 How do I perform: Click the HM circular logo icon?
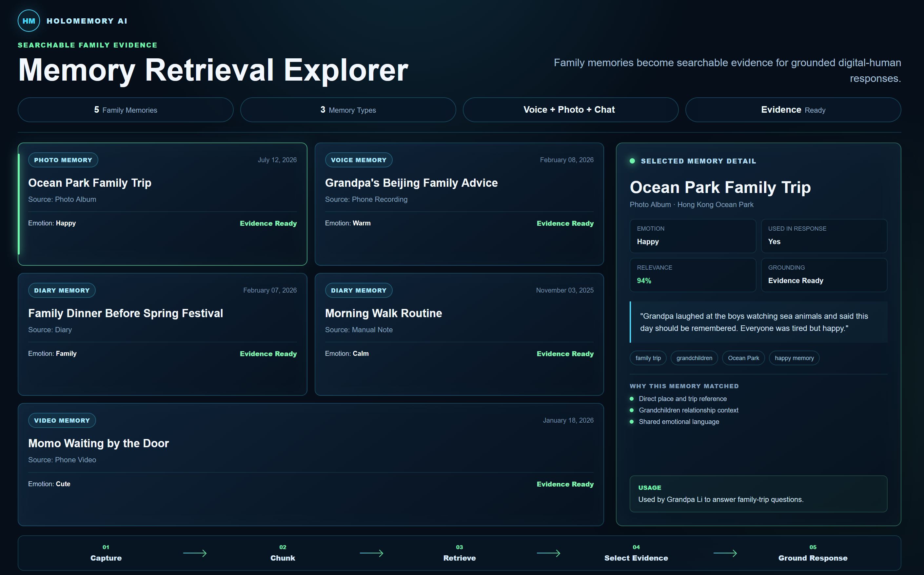[x=29, y=21]
